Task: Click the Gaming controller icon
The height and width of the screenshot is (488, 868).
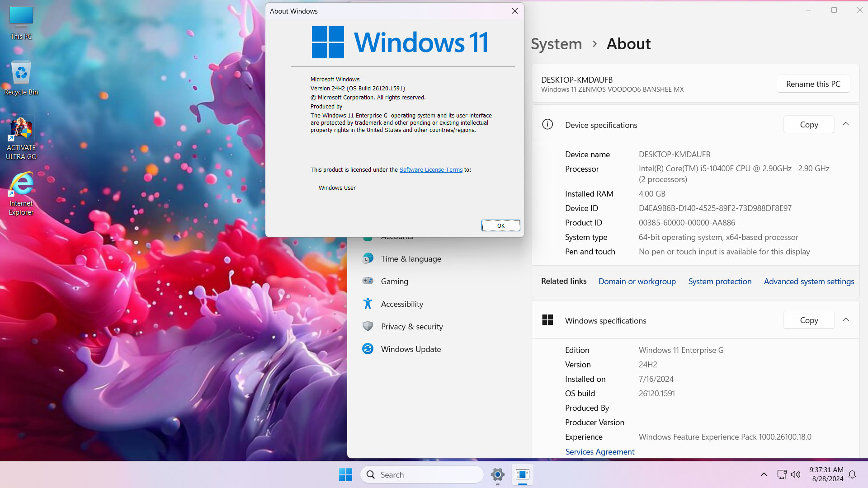Action: pyautogui.click(x=368, y=281)
